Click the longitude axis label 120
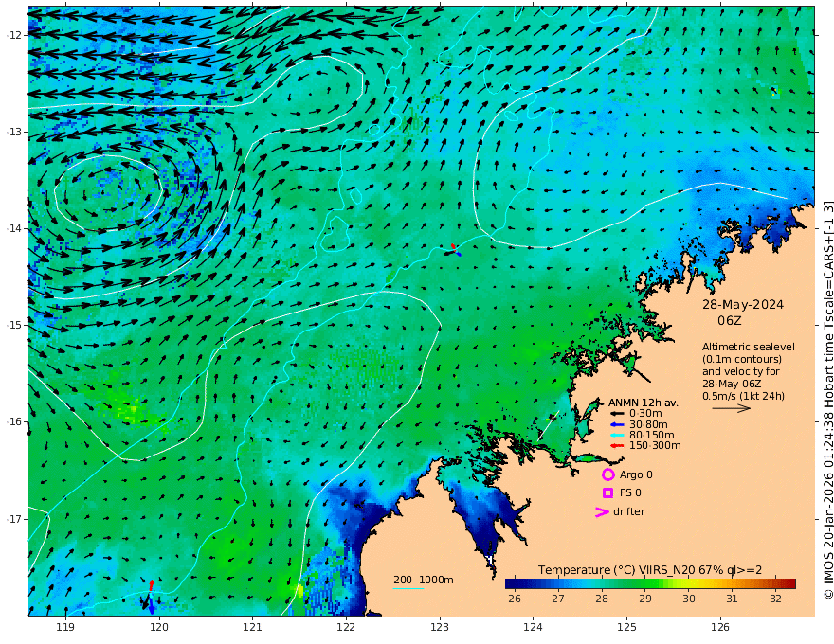The height and width of the screenshot is (644, 834). 159,627
